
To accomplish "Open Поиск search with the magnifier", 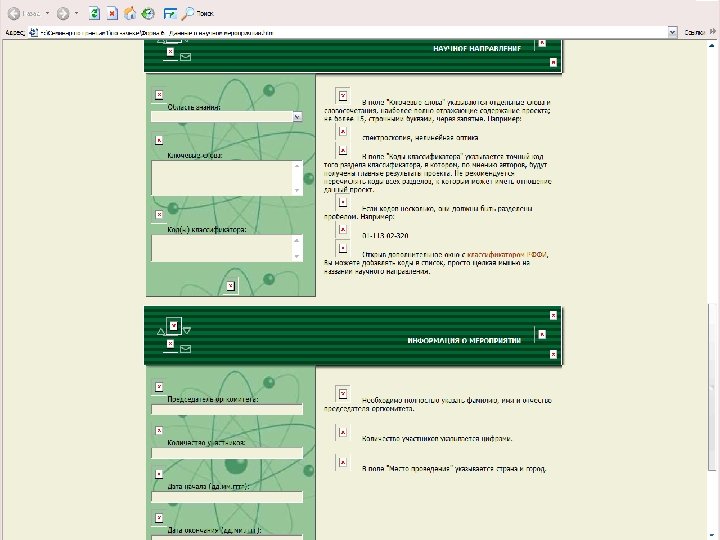I will tap(198, 14).
